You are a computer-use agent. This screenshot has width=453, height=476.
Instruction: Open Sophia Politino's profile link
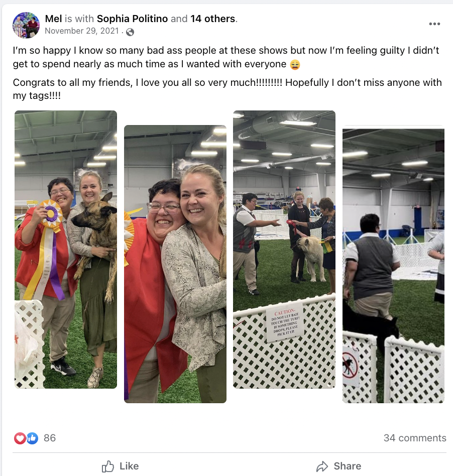click(x=133, y=19)
